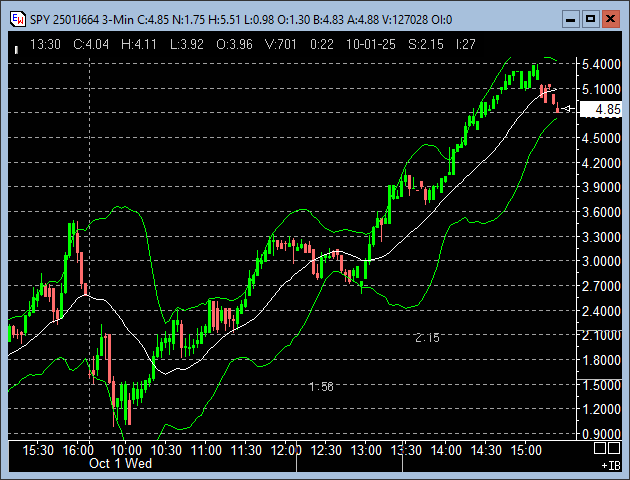Image resolution: width=630 pixels, height=480 pixels.
Task: Maximize the SPY chart window
Action: pyautogui.click(x=590, y=19)
